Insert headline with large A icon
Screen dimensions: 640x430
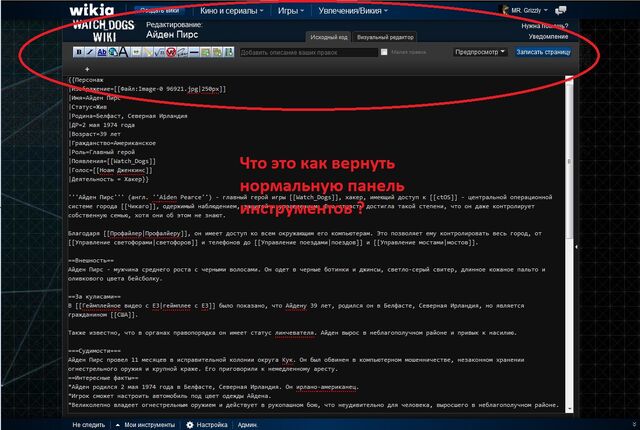pos(124,52)
